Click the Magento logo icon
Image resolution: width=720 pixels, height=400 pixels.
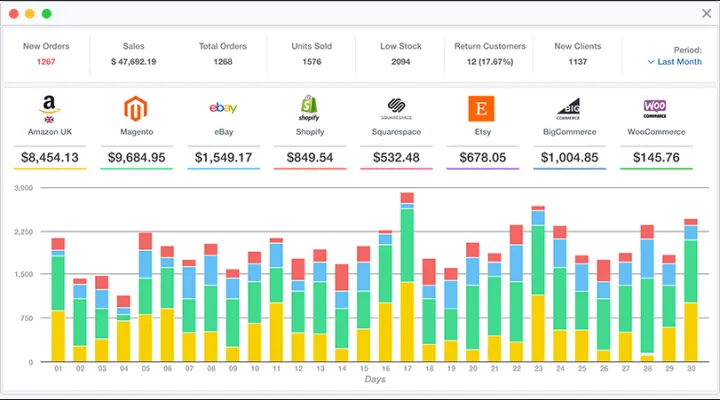(135, 108)
